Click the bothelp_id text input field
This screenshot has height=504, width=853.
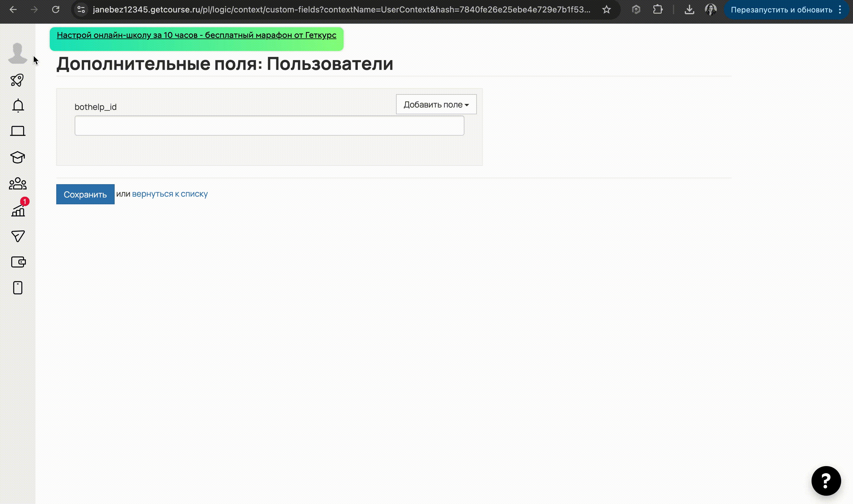[x=269, y=126]
